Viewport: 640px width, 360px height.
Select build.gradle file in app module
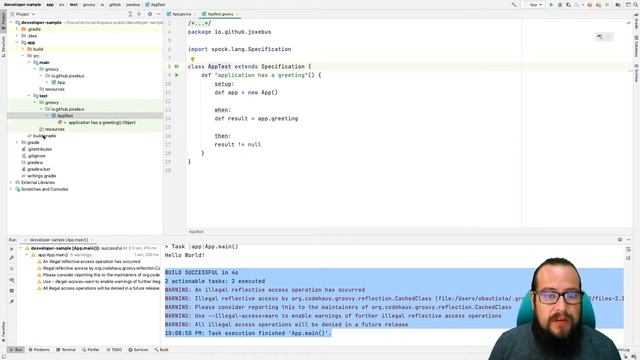point(44,136)
